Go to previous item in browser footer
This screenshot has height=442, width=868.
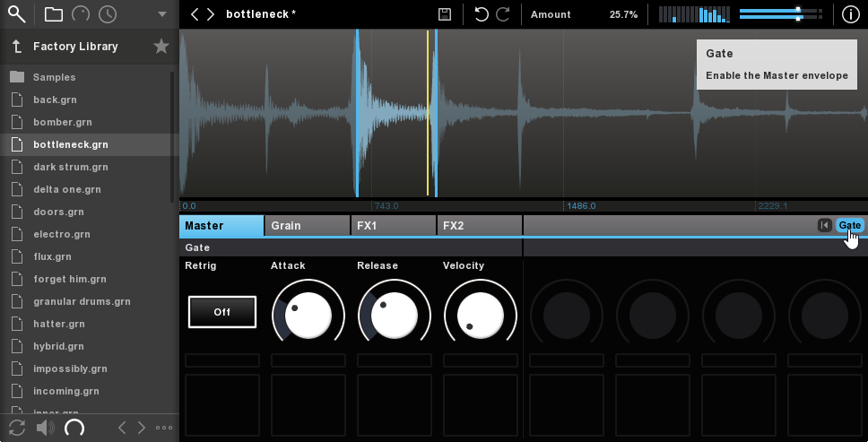point(122,428)
